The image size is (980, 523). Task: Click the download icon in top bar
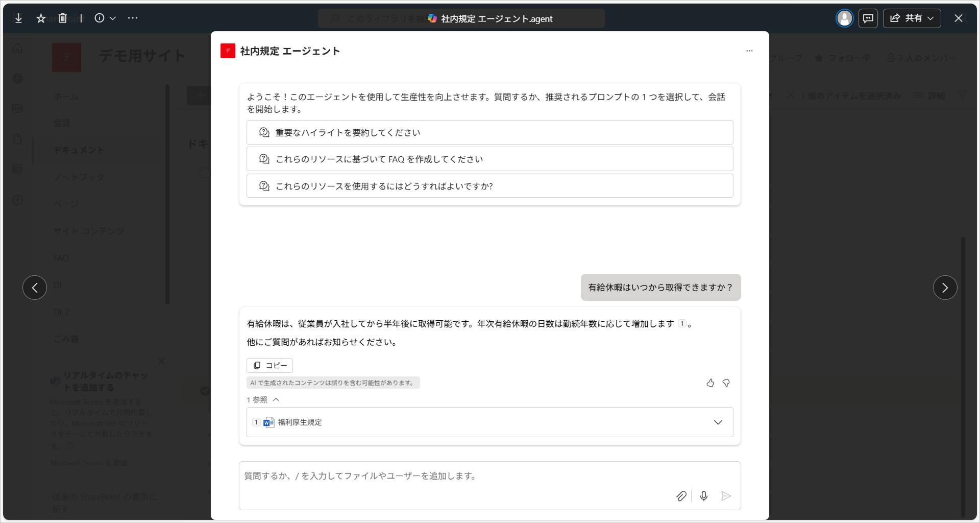point(18,18)
